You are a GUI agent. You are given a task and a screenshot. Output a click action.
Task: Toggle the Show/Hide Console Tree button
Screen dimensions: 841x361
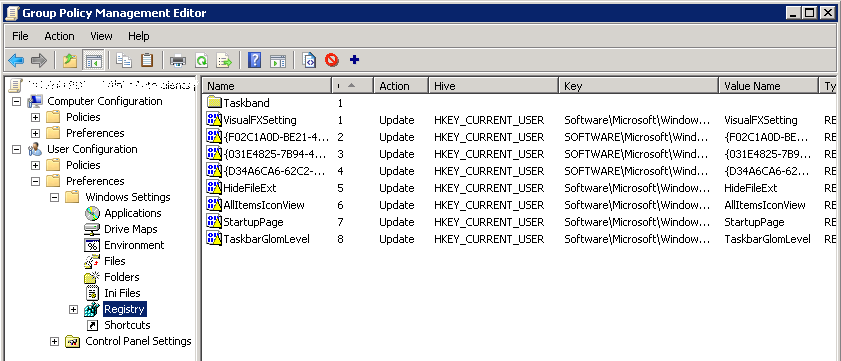click(93, 61)
